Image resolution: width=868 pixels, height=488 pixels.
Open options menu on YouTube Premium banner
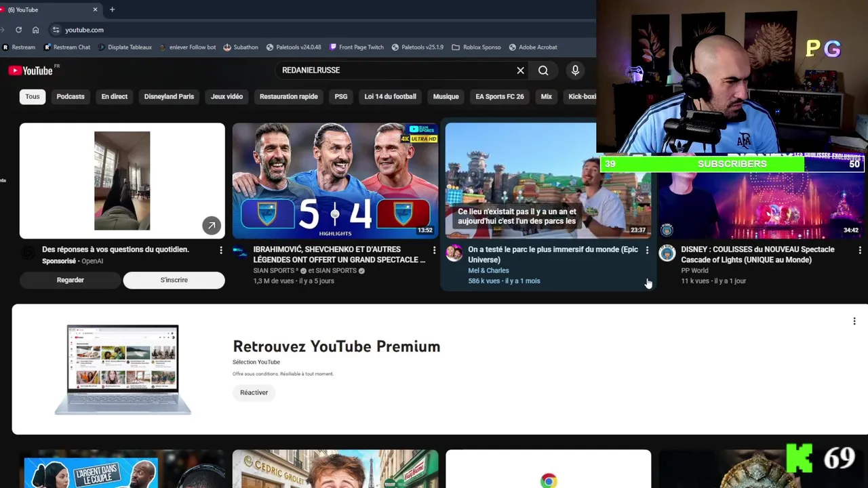pos(854,321)
